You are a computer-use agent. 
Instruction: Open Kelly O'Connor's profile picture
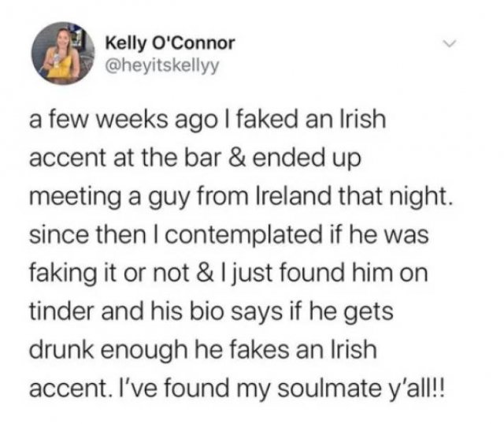(x=63, y=54)
